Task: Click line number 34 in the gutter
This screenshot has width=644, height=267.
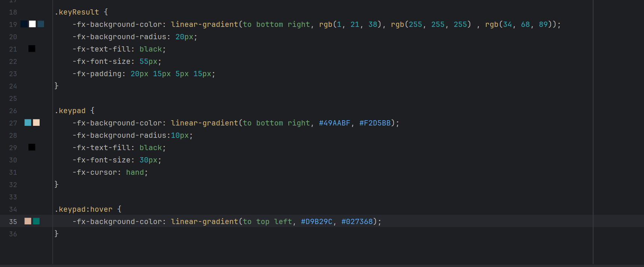Action: pos(13,209)
